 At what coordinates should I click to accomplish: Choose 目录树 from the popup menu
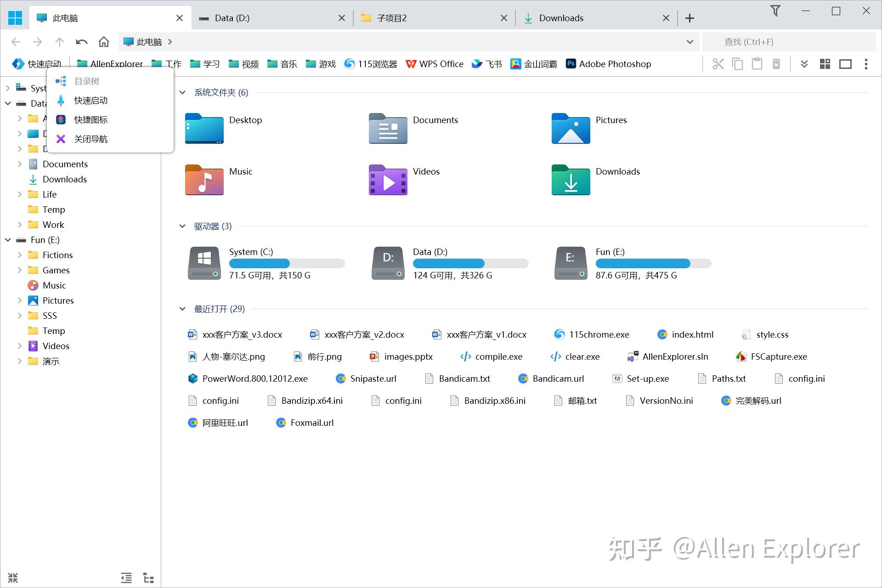coord(87,81)
